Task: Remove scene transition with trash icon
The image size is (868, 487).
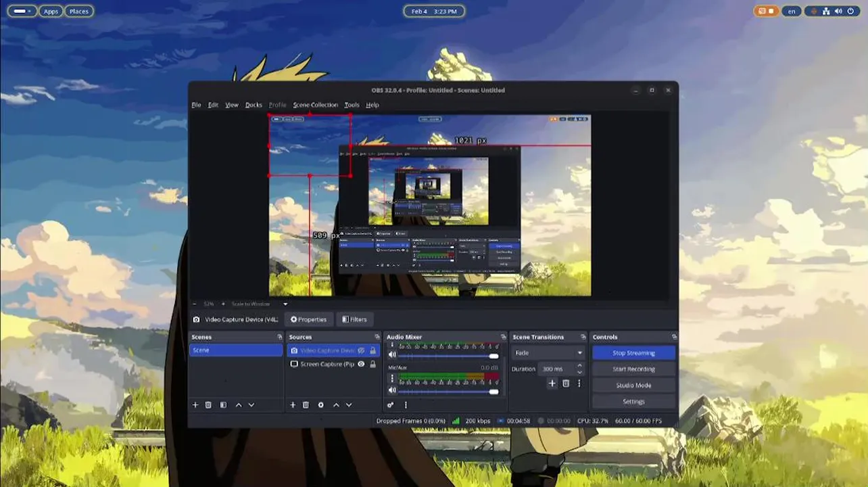Action: pos(566,383)
